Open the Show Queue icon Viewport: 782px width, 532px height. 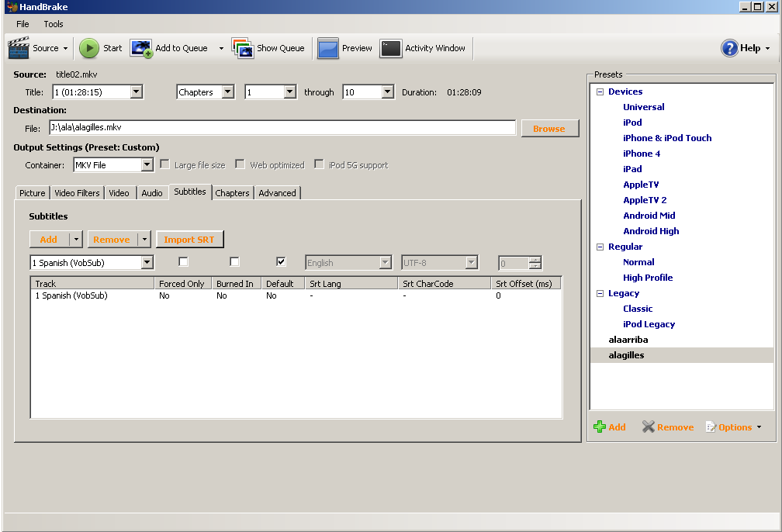(243, 48)
